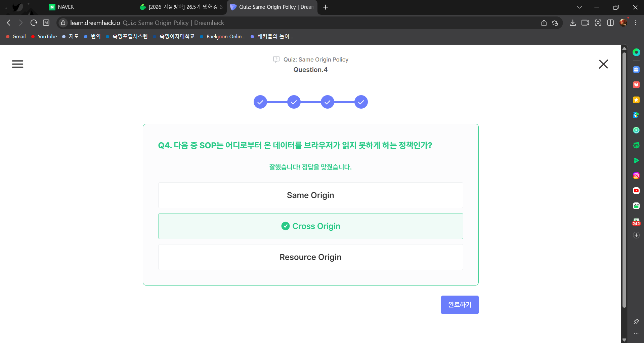Open the quiz hamburger menu

pyautogui.click(x=17, y=64)
